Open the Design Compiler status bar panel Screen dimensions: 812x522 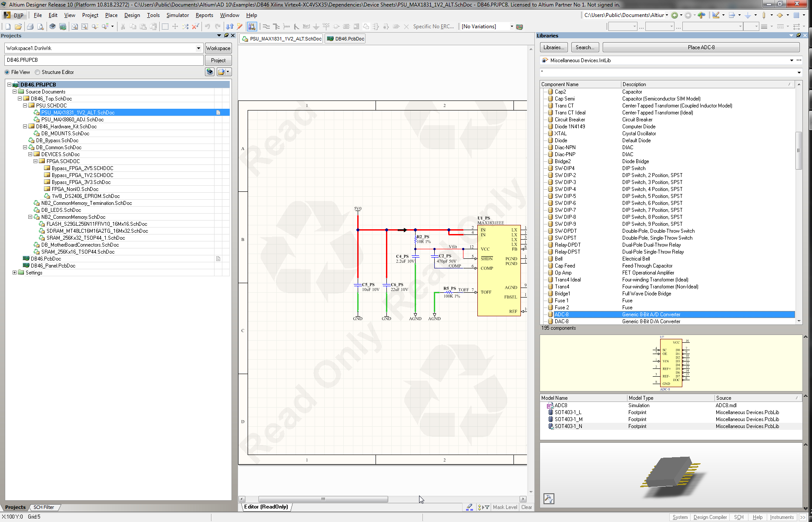tap(710, 517)
